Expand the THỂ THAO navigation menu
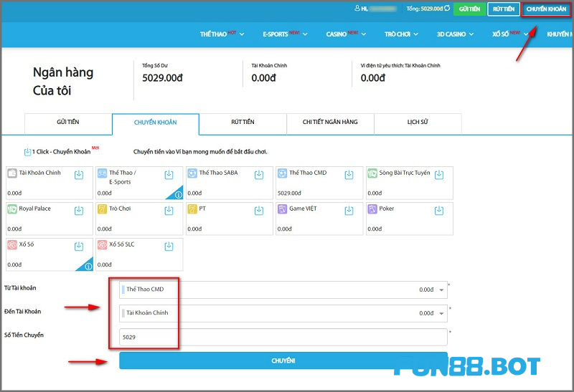 (222, 34)
